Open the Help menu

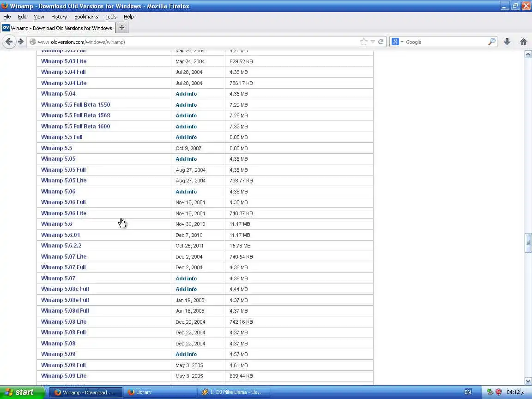pyautogui.click(x=128, y=17)
